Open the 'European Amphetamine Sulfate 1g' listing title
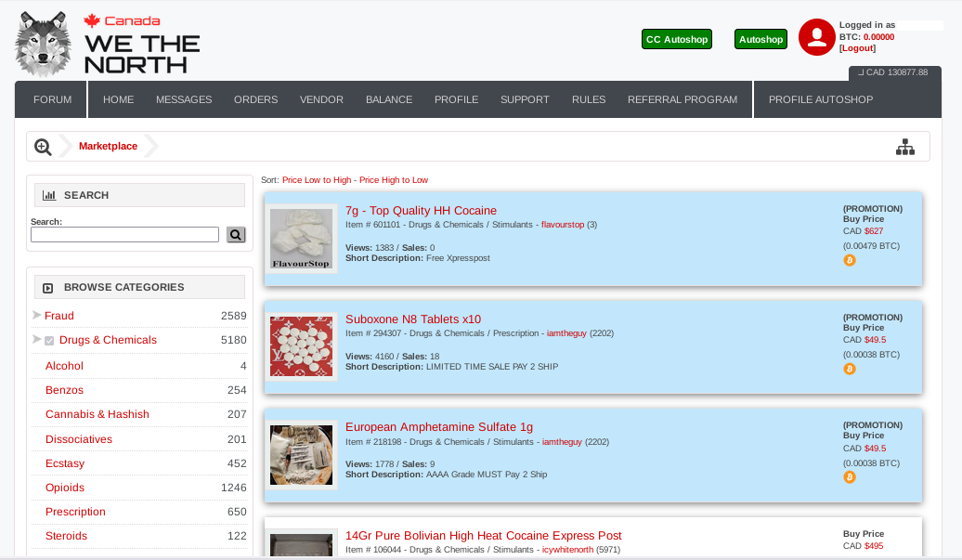The height and width of the screenshot is (560, 962). point(439,427)
